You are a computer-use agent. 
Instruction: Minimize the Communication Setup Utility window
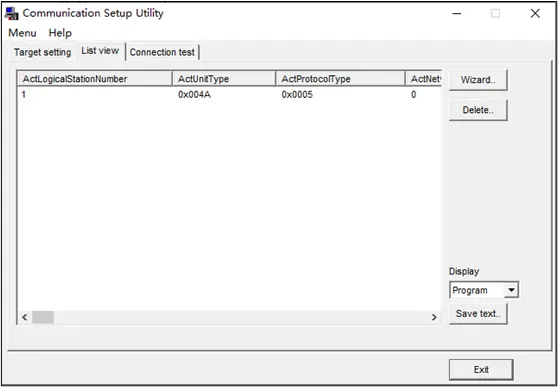pos(457,14)
